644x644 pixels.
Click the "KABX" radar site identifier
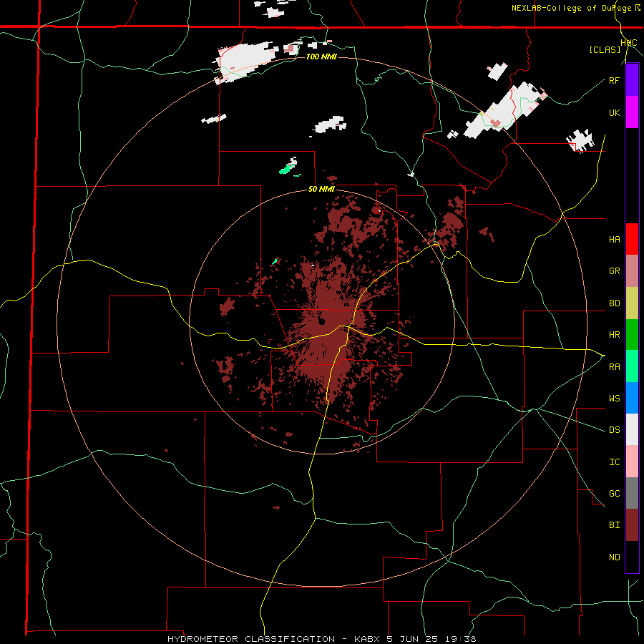368,639
